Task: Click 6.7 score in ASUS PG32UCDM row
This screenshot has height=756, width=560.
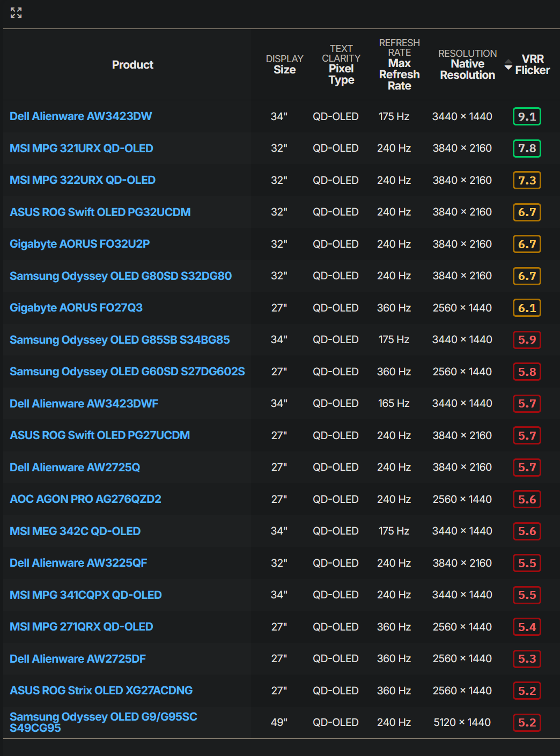Action: click(527, 212)
